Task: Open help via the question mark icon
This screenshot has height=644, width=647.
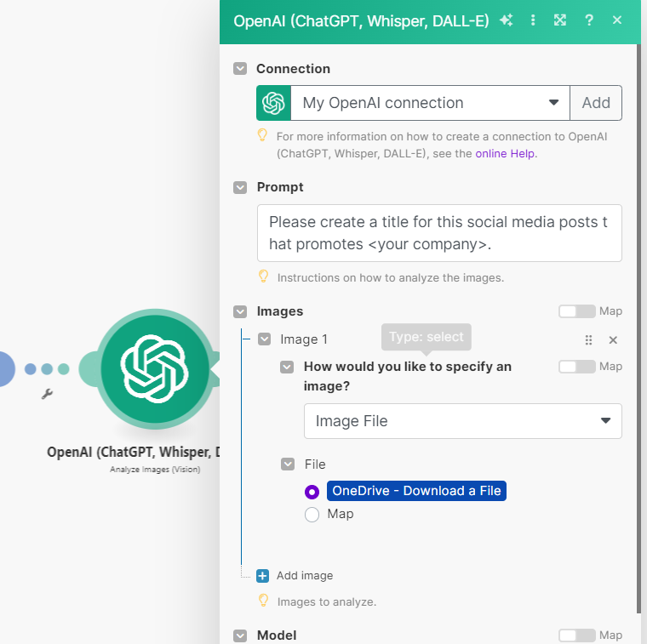Action: tap(589, 20)
